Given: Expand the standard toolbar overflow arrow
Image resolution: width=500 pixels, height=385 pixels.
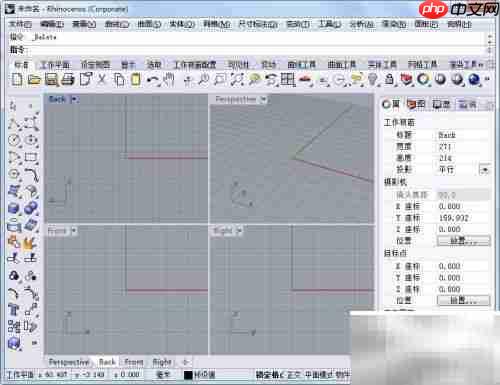Looking at the screenshot, I should (487, 80).
